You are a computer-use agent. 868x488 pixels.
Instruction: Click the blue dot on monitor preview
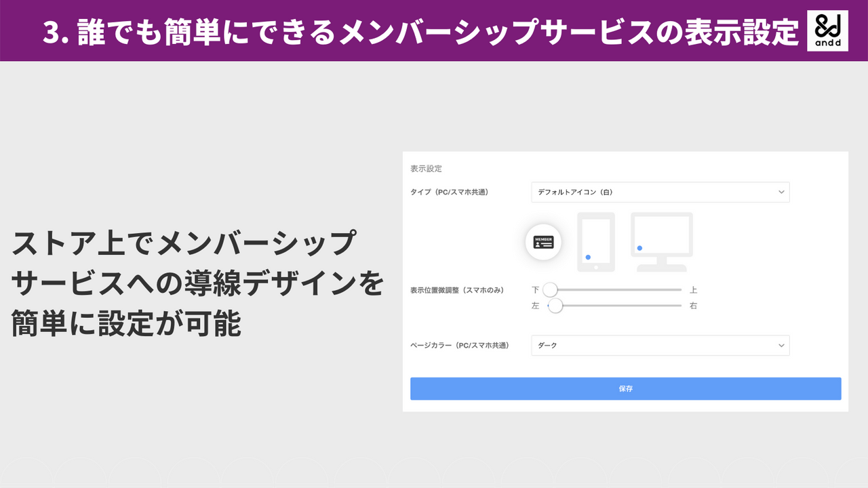[x=639, y=248]
